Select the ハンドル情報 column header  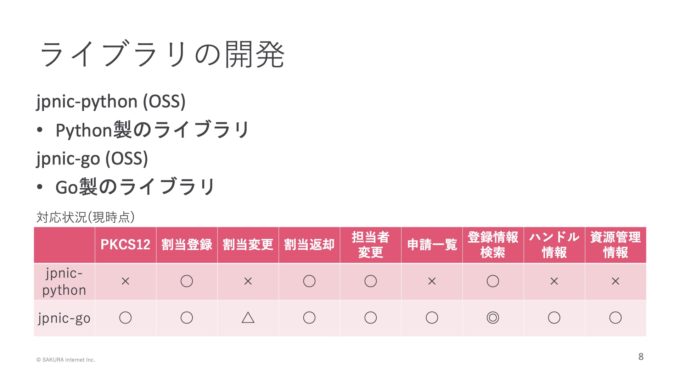(x=554, y=245)
